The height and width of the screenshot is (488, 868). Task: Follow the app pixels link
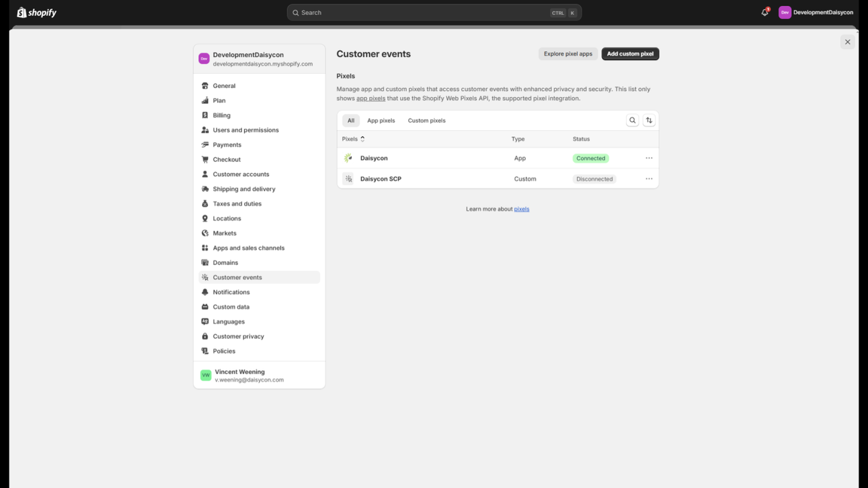click(x=371, y=98)
